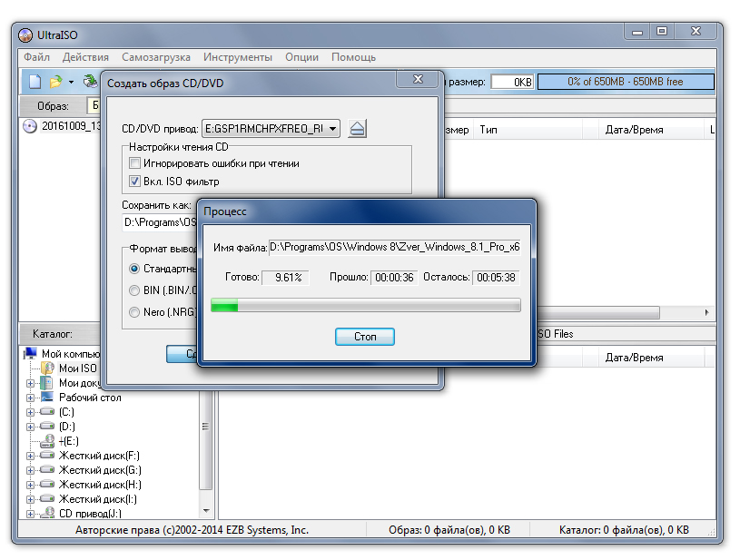Select Жесткий диск(G:) in tree
Viewport: 740px width, 560px height.
(x=100, y=470)
